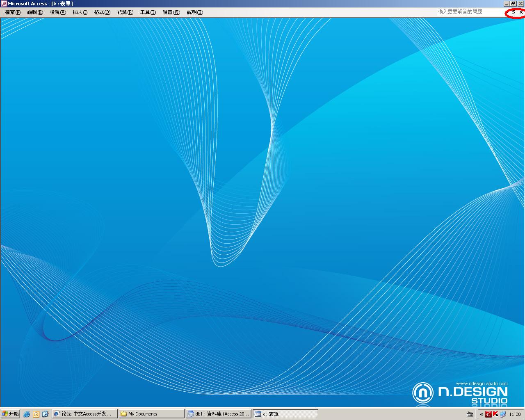The image size is (525, 420).
Task: Open the 檢視(V) menu
Action: pyautogui.click(x=58, y=12)
